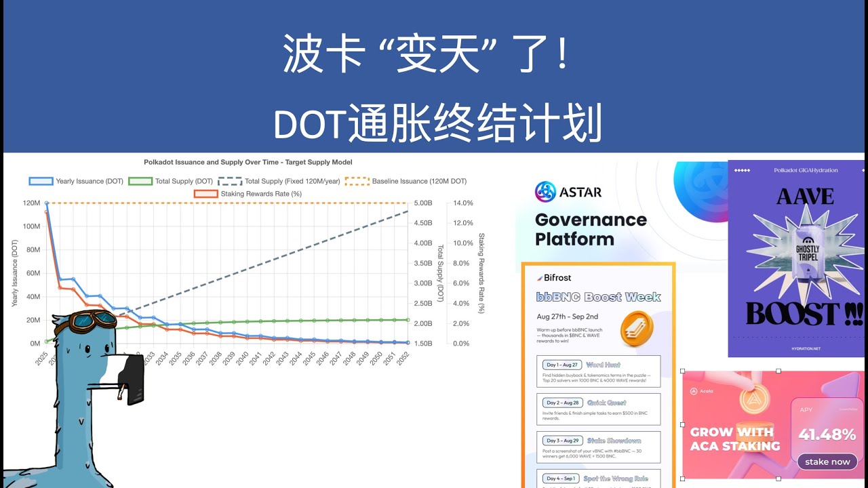Toggle the Total Supply (DOT) green legend swatch
This screenshot has height=488, width=868.
click(140, 181)
